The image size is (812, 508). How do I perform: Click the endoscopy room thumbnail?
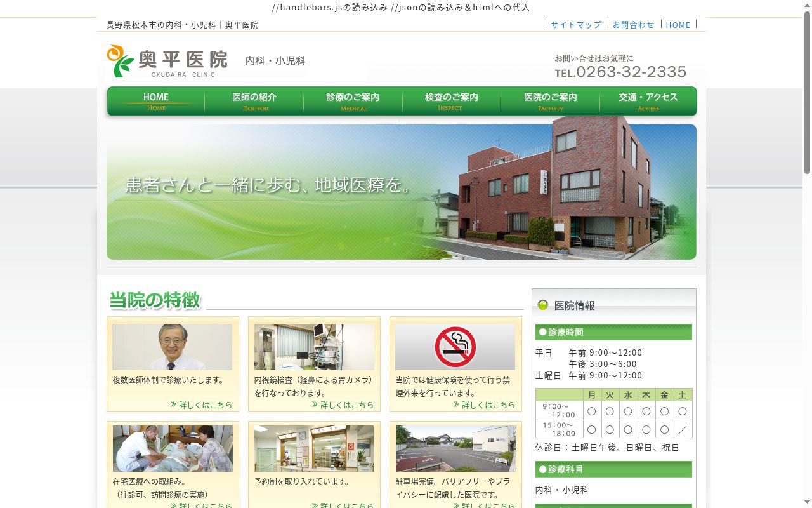coord(314,347)
